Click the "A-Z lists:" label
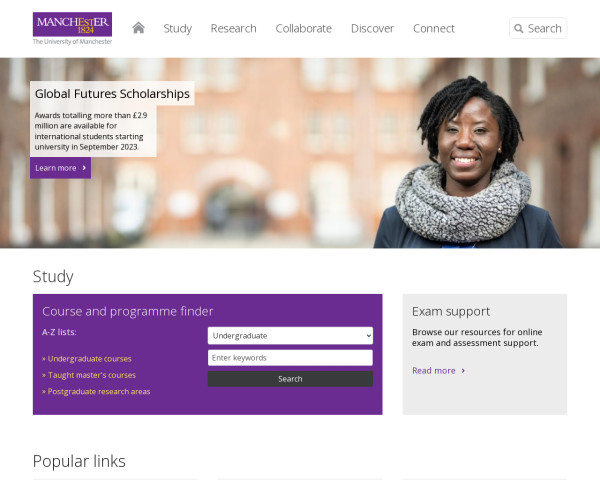 tap(59, 332)
